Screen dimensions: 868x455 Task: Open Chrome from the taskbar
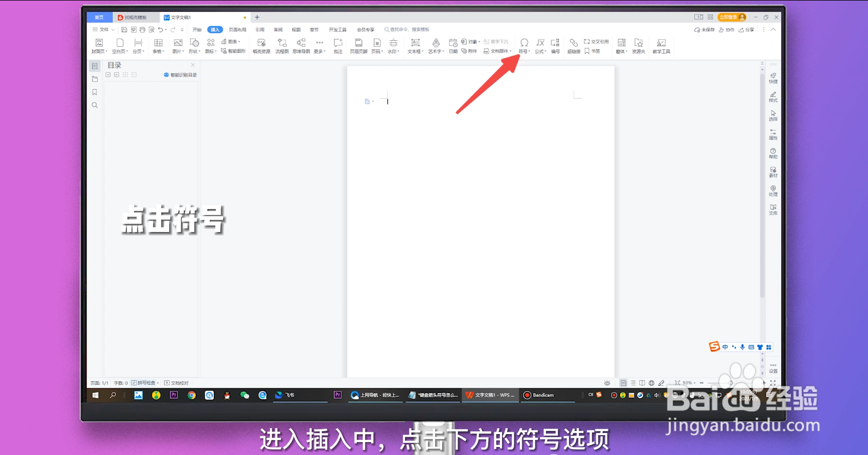(x=191, y=395)
